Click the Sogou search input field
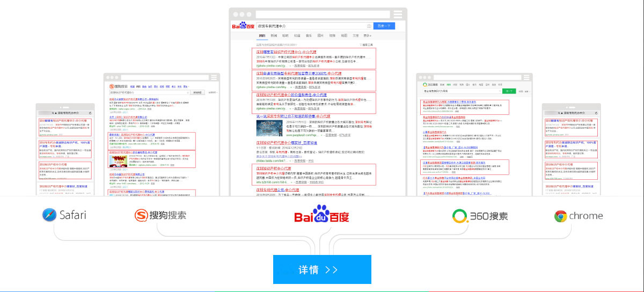The height and width of the screenshot is (292, 644). point(149,92)
